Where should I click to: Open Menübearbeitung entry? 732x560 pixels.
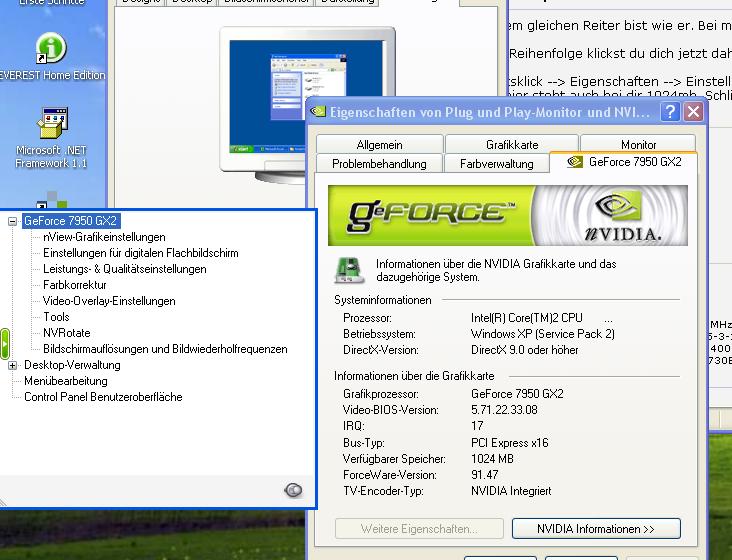point(66,381)
